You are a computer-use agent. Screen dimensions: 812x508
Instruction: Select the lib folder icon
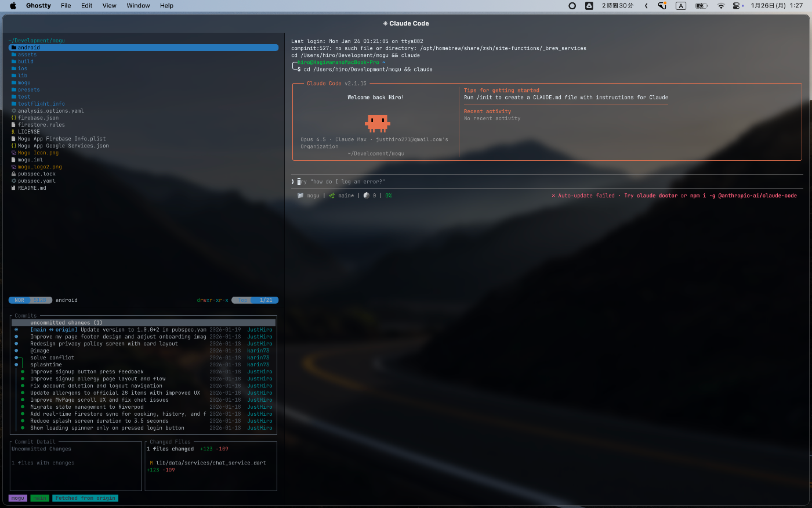(x=14, y=75)
